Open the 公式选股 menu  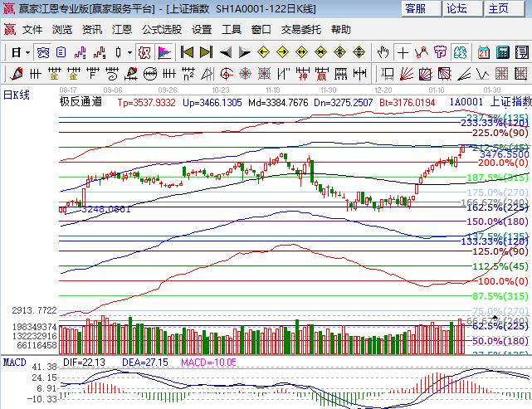(x=161, y=29)
